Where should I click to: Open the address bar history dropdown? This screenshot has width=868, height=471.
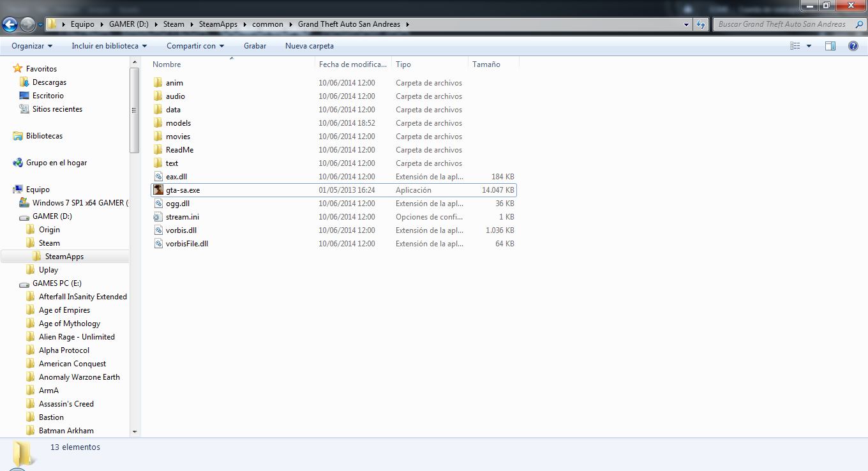[x=687, y=24]
